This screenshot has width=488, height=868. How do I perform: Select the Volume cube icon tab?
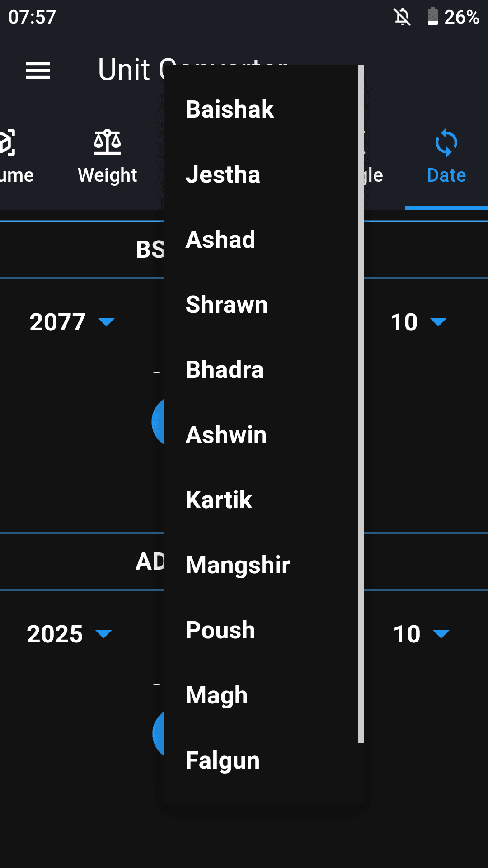7,142
